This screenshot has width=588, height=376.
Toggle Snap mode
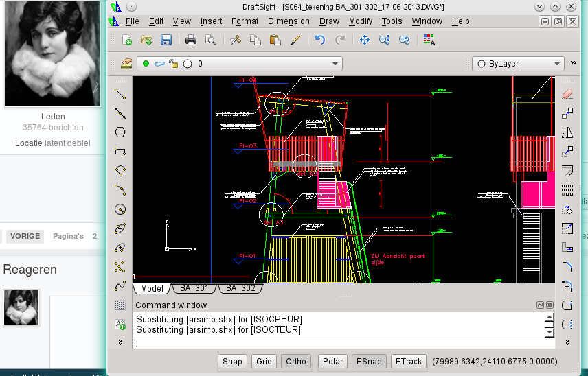pos(232,362)
